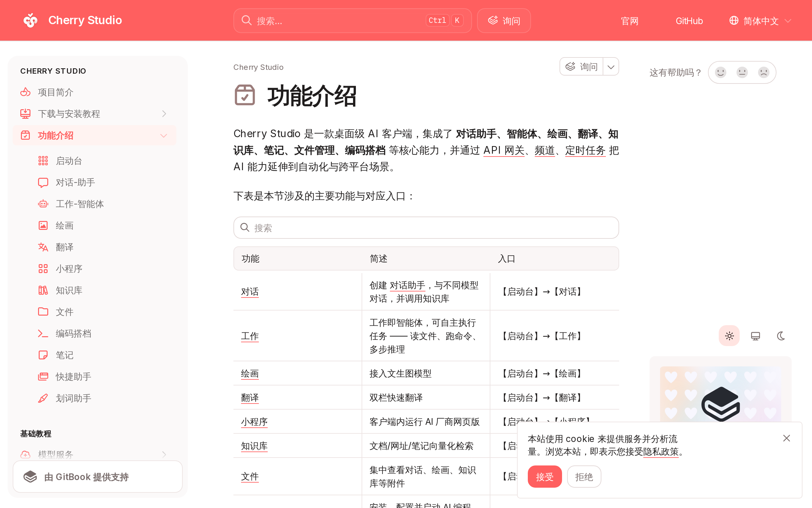This screenshot has width=812, height=508.
Task: Rate page with happy face icon
Action: coord(720,72)
